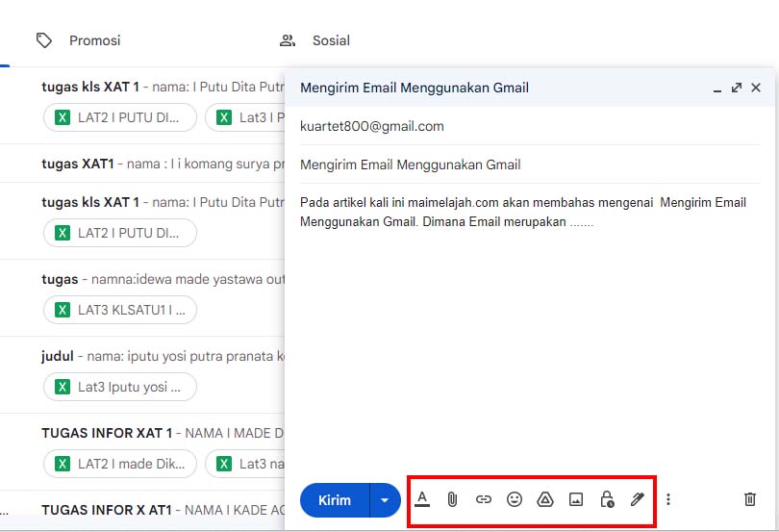Open the emoji picker in compose window
This screenshot has height=532, width=779.
(515, 499)
